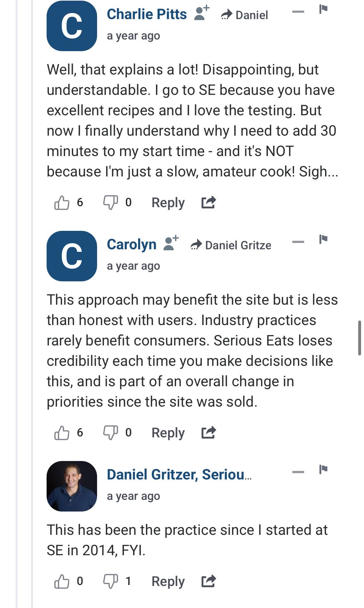
Task: Follow Charlie Pitts via add-user icon
Action: [202, 13]
